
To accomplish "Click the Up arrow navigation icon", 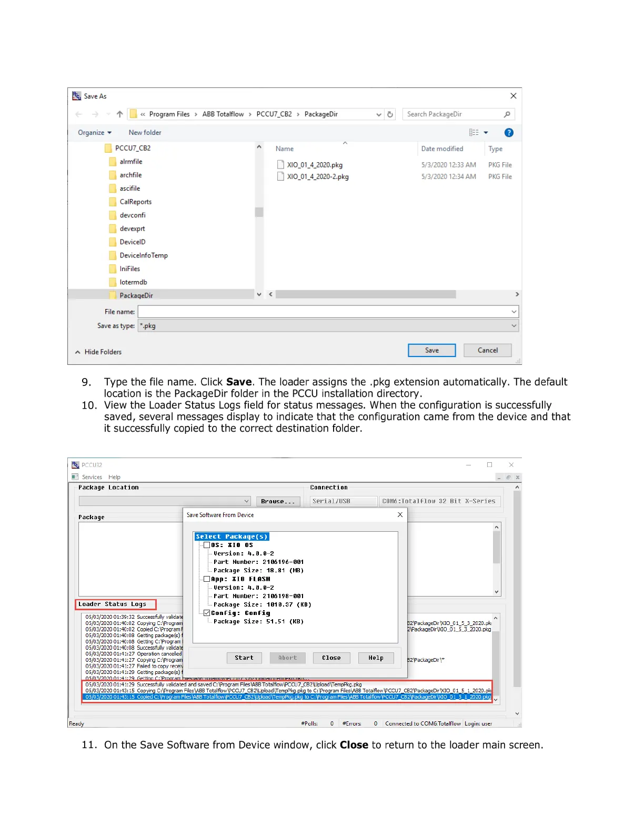I will pos(119,114).
